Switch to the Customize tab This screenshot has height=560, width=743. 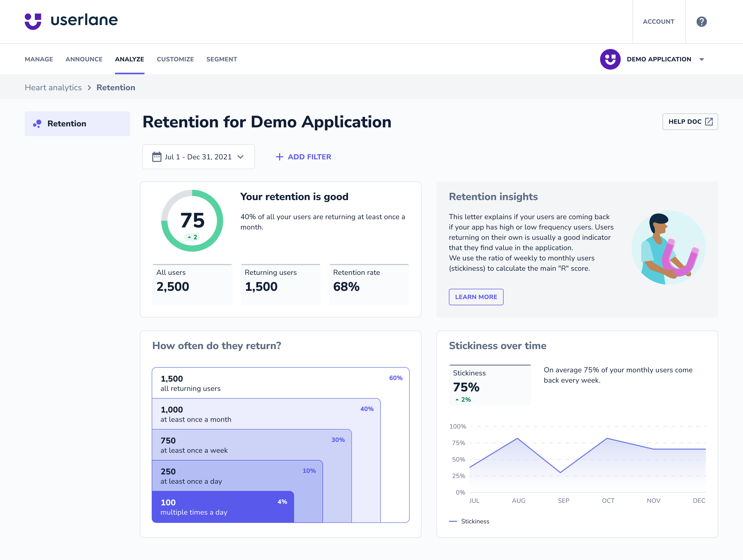pyautogui.click(x=175, y=59)
